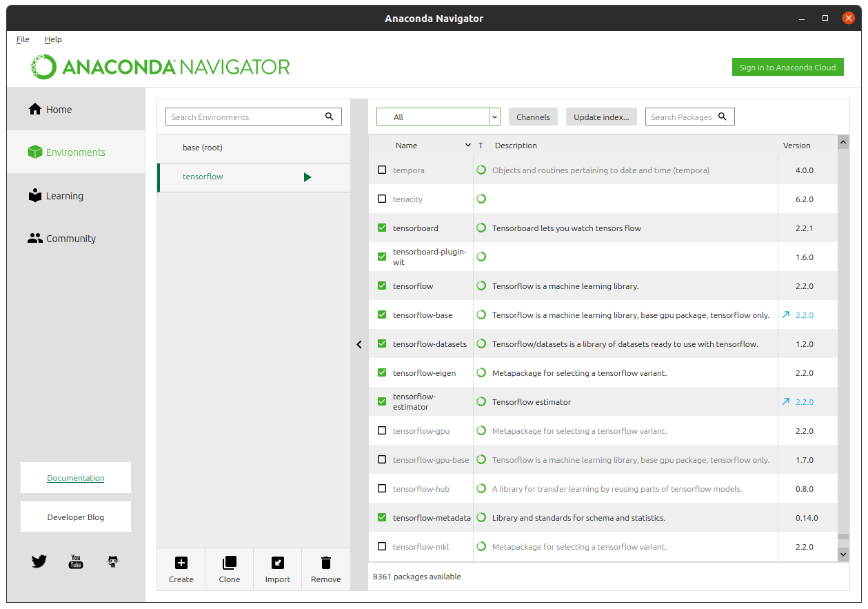Click Sign in to Anaconda Cloud
Viewport: 868px width, 609px height.
[x=787, y=67]
